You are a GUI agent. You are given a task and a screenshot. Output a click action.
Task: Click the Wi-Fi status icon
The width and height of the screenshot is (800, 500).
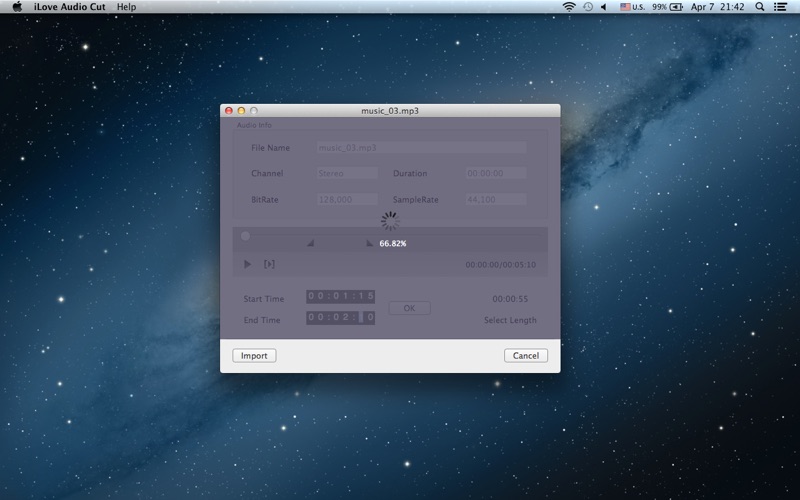pyautogui.click(x=569, y=7)
